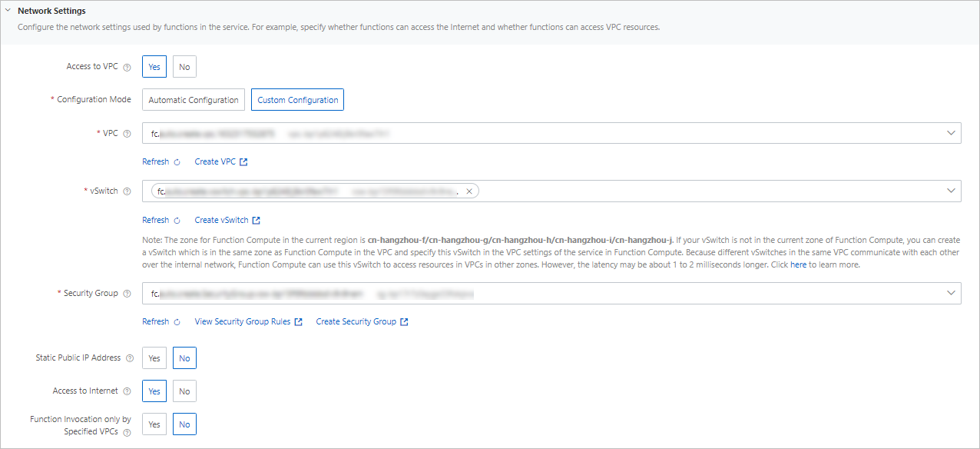Click Refresh link under VPC field
Image resolution: width=980 pixels, height=449 pixels.
coord(155,162)
